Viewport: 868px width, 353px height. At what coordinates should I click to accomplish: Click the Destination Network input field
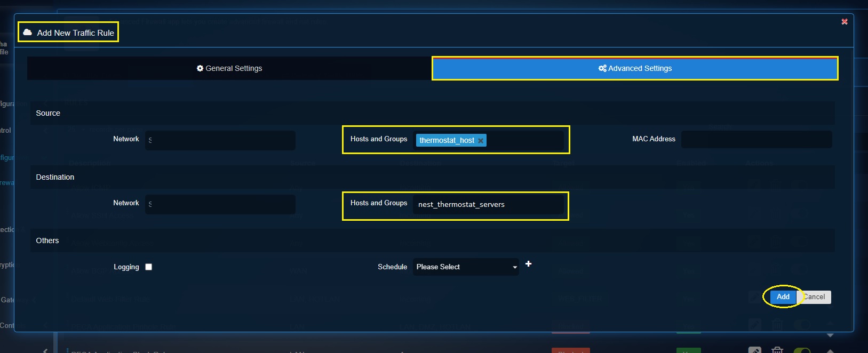point(220,204)
